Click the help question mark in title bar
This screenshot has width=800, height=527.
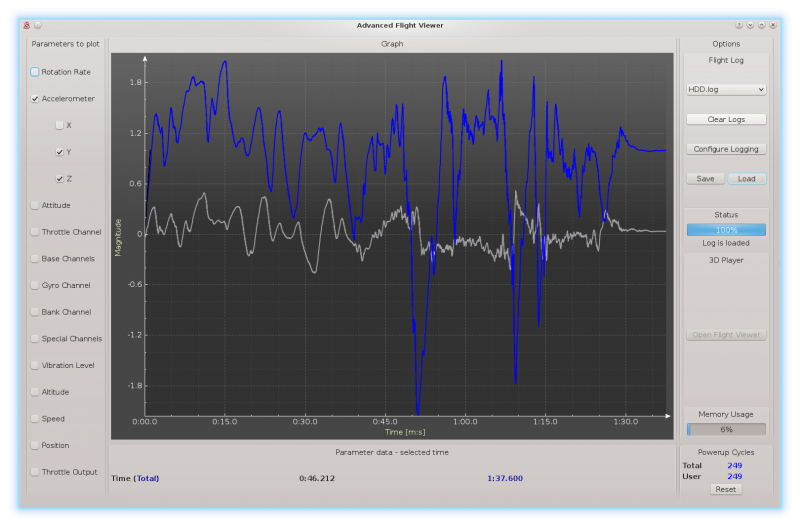(739, 25)
